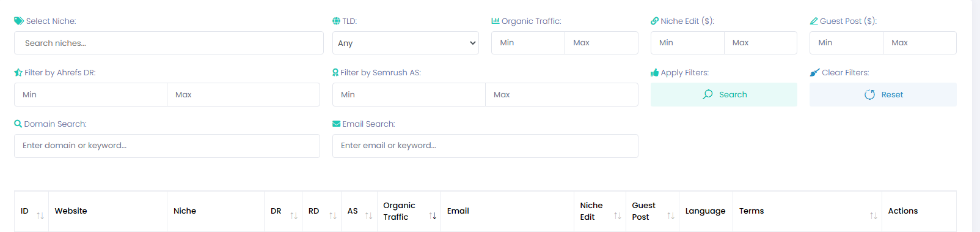Focus the Ahrefs DR Max field
Viewport: 980px width, 232px height.
click(243, 94)
